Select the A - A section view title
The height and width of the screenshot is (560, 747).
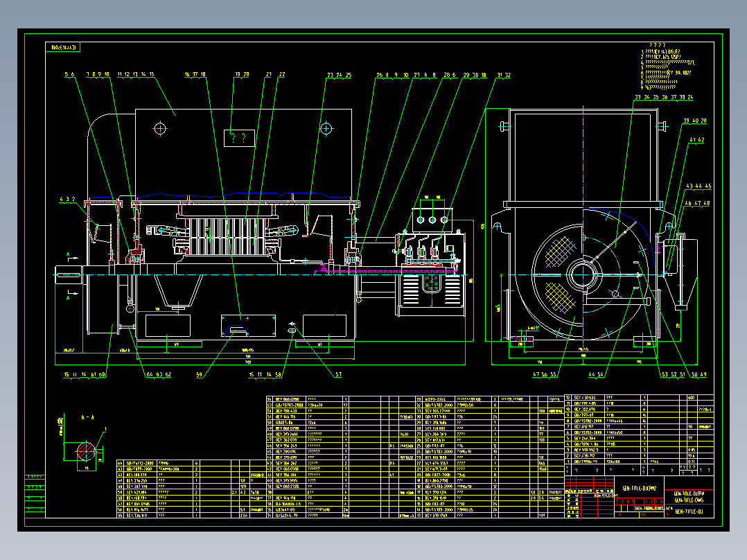[87, 417]
